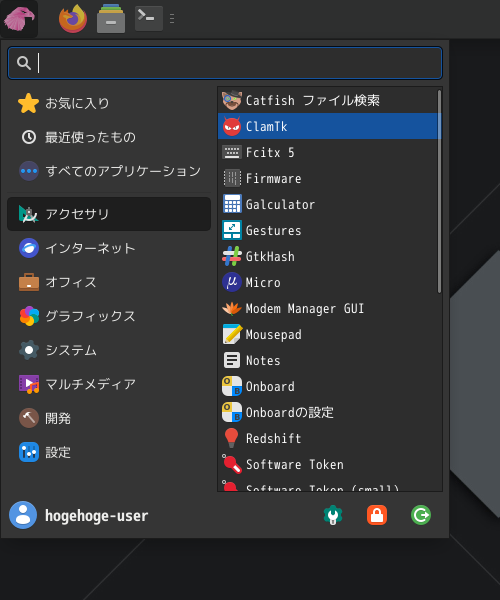Open the オフィス category
The width and height of the screenshot is (500, 600).
(109, 282)
